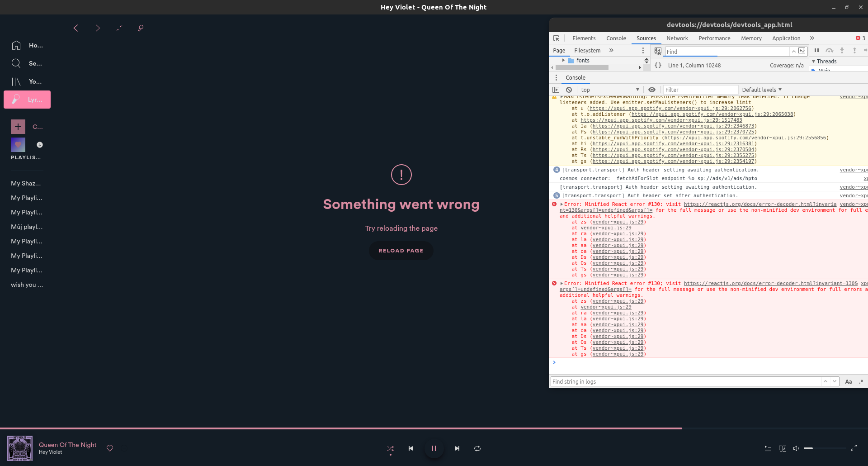Click the RELOAD PAGE button
The height and width of the screenshot is (466, 868).
tap(401, 250)
